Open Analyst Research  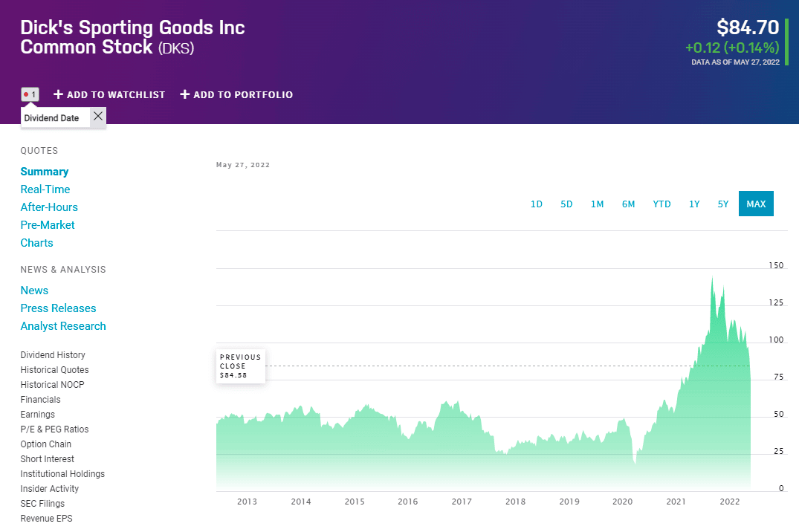pyautogui.click(x=63, y=326)
